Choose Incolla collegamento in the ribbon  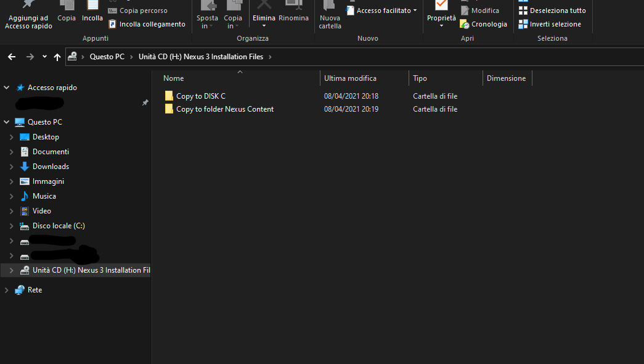(x=147, y=24)
